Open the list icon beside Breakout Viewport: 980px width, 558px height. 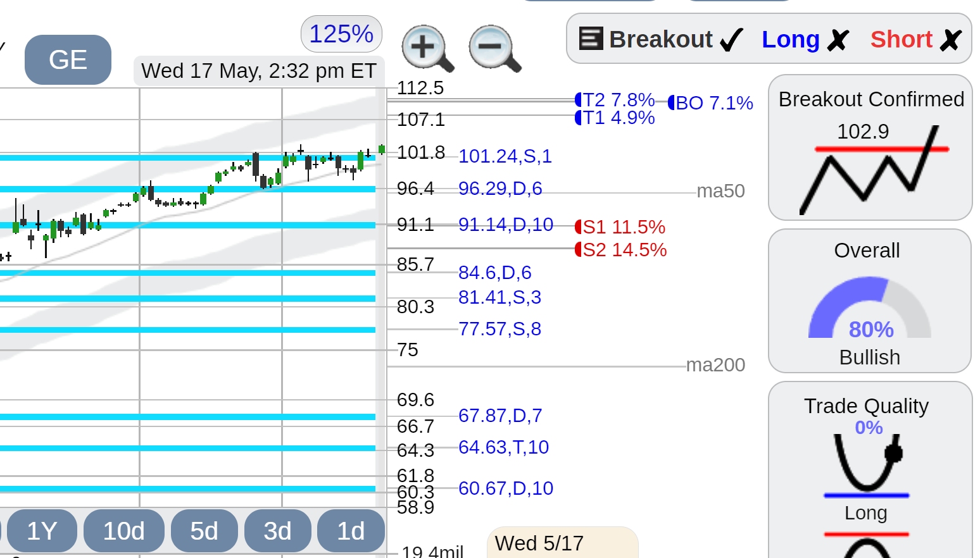point(591,39)
